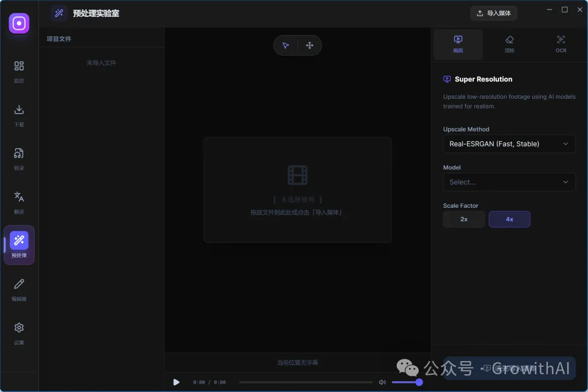The width and height of the screenshot is (588, 392).
Task: Go to the 下载 download section
Action: [x=19, y=115]
